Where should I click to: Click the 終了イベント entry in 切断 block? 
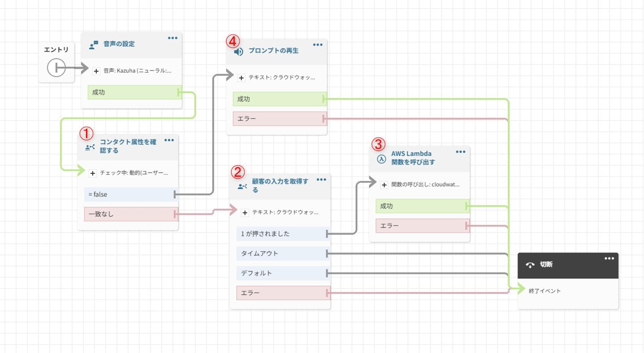545,291
